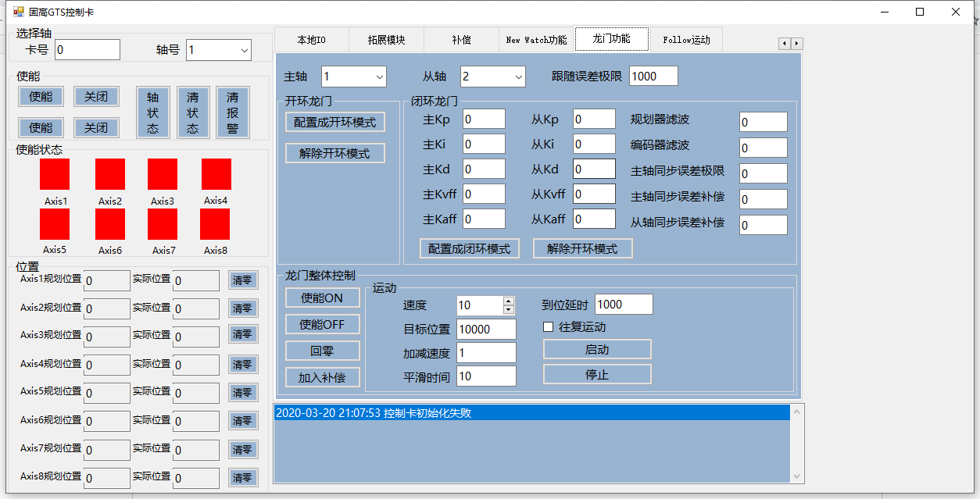Click the 启动 button
The width and height of the screenshot is (980, 499).
pos(597,349)
